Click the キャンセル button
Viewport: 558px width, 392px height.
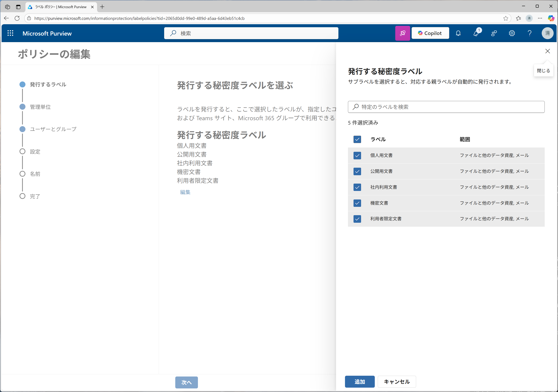coord(397,382)
